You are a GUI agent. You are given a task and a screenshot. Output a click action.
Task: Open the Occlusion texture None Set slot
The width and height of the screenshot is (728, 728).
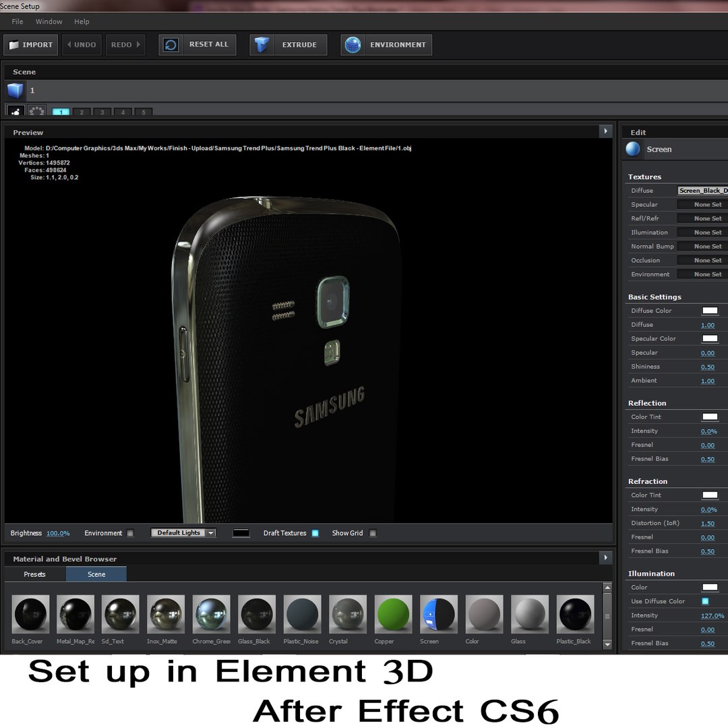point(703,260)
